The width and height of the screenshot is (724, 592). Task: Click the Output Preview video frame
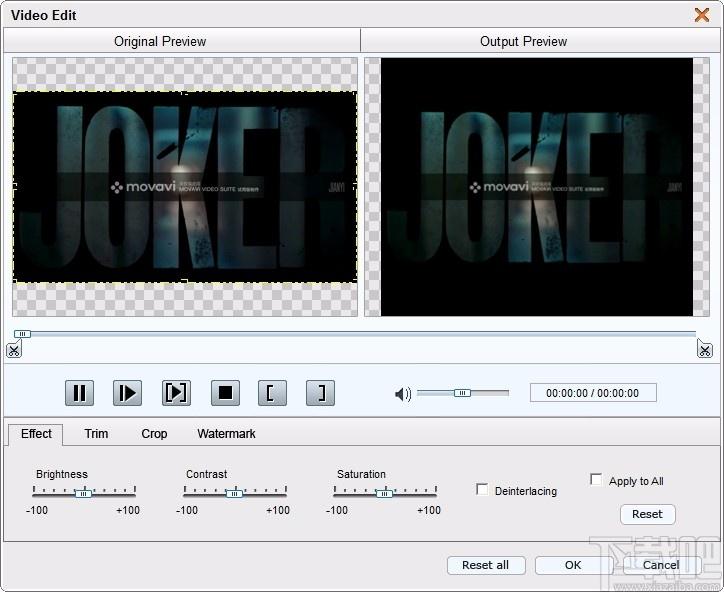click(x=537, y=187)
